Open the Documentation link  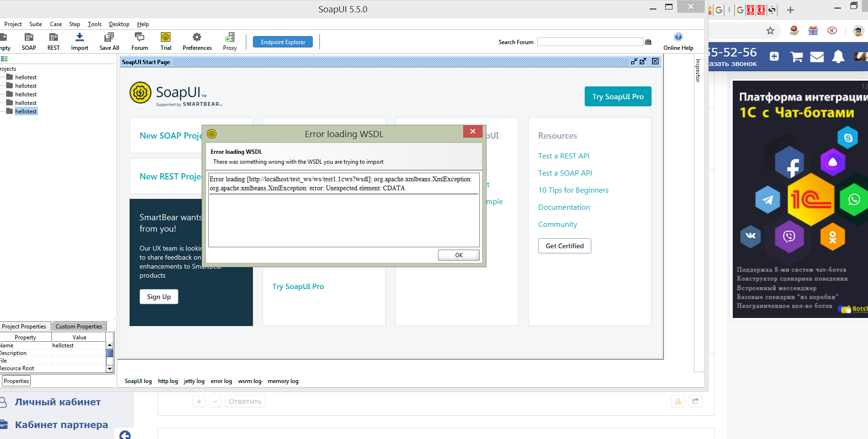point(564,207)
